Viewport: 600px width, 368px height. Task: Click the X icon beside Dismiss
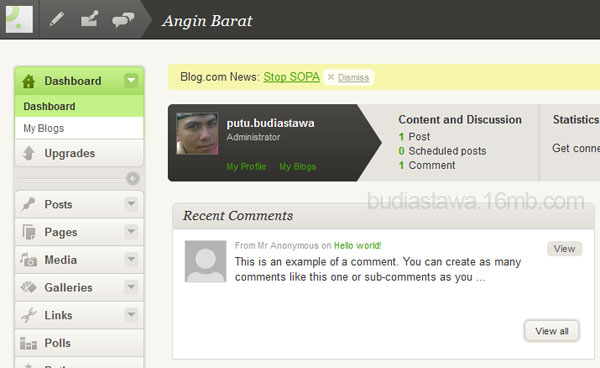pyautogui.click(x=331, y=77)
